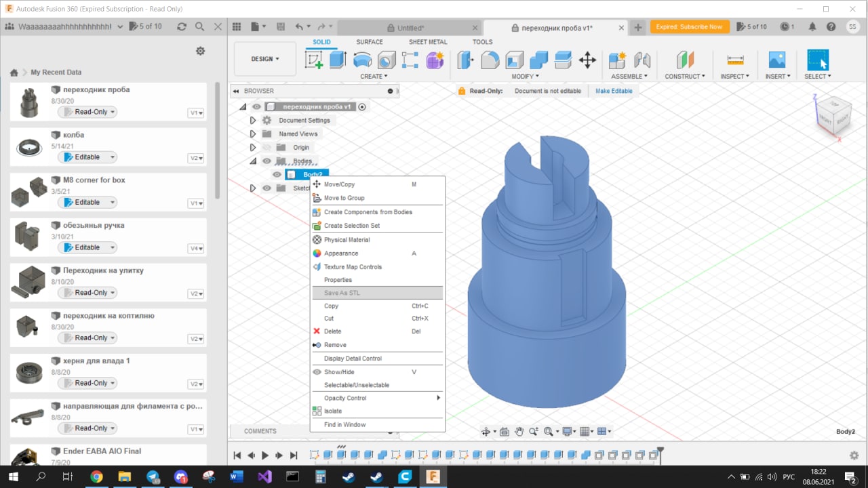Open the MODIFY dropdown menu

coord(525,77)
